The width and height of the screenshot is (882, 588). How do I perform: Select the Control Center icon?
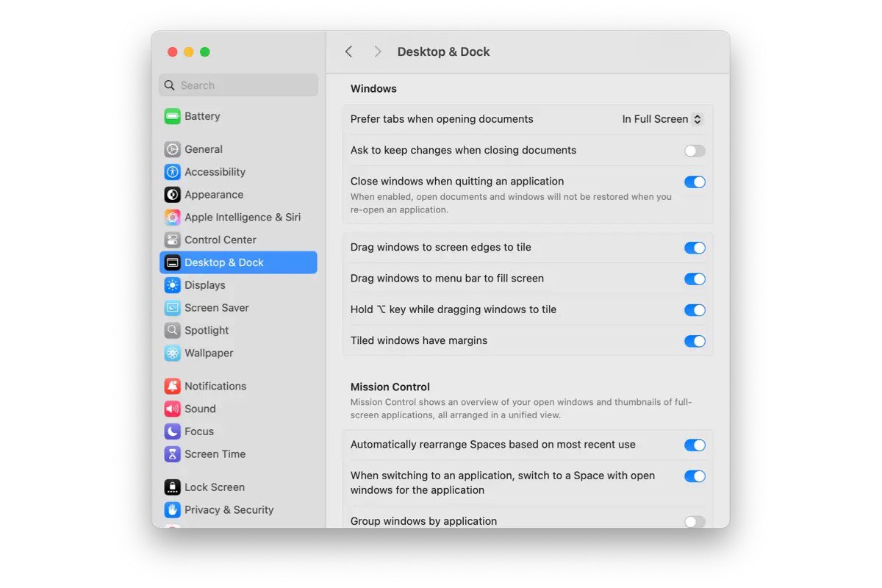[173, 240]
